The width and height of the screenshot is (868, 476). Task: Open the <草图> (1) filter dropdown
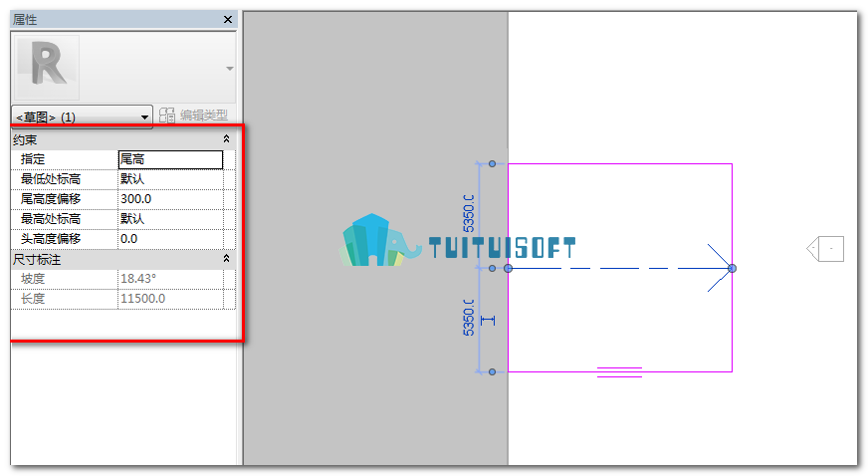point(82,117)
